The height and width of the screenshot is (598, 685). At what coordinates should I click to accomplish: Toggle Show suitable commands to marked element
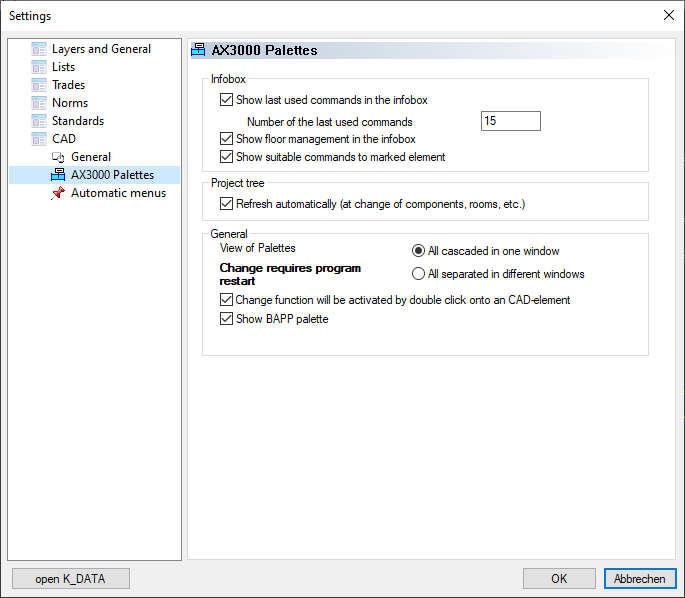[x=226, y=157]
